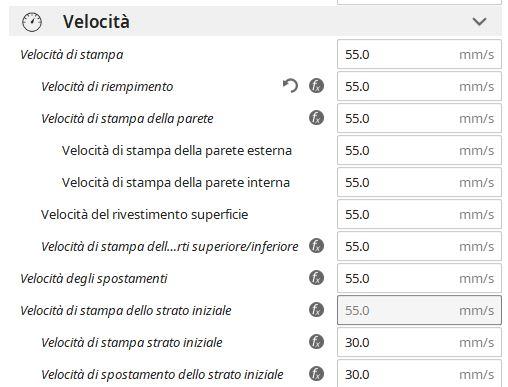The image size is (508, 387).
Task: Edit the Velocità di stampa value field
Action: pyautogui.click(x=419, y=54)
